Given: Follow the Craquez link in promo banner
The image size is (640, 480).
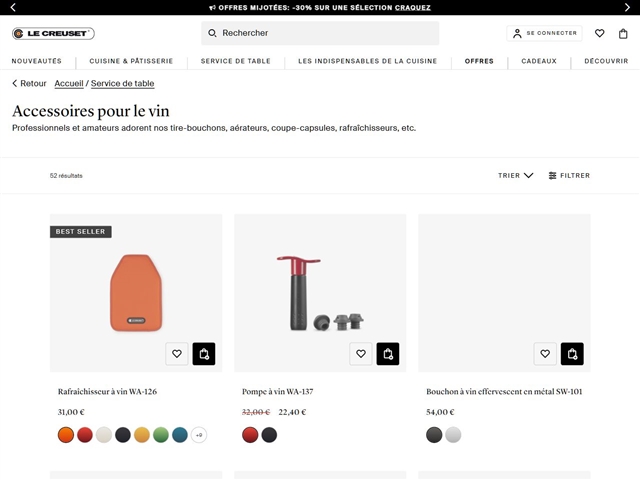Looking at the screenshot, I should point(413,8).
